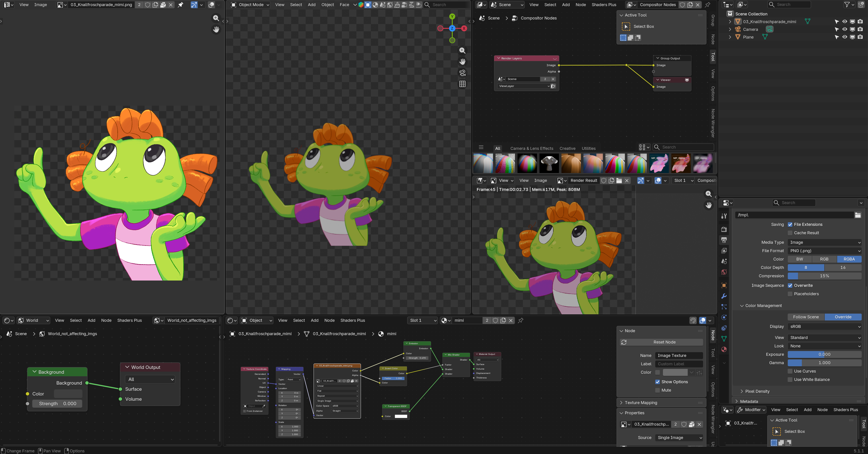Enable the Use Curves checkbox
868x454 pixels.
coord(790,371)
